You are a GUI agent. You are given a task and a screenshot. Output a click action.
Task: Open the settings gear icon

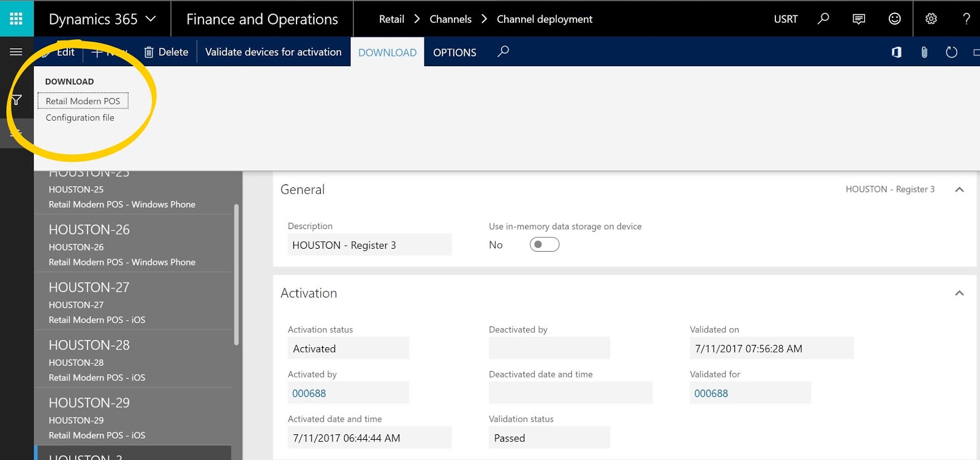(x=931, y=19)
